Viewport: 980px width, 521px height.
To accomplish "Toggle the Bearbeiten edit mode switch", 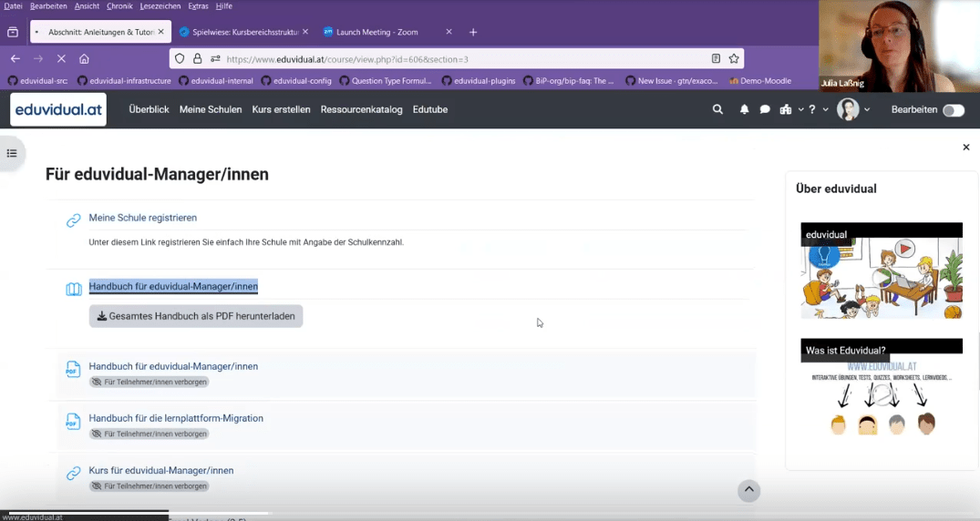I will 953,110.
